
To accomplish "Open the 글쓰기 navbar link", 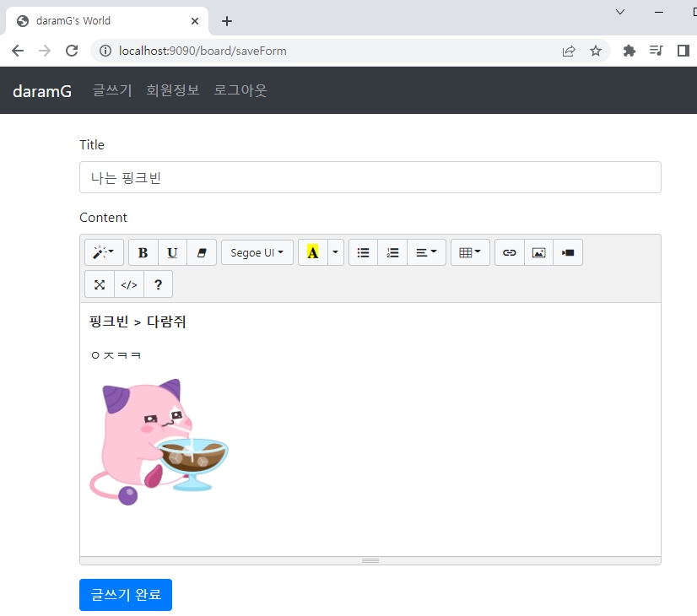I will tap(112, 90).
